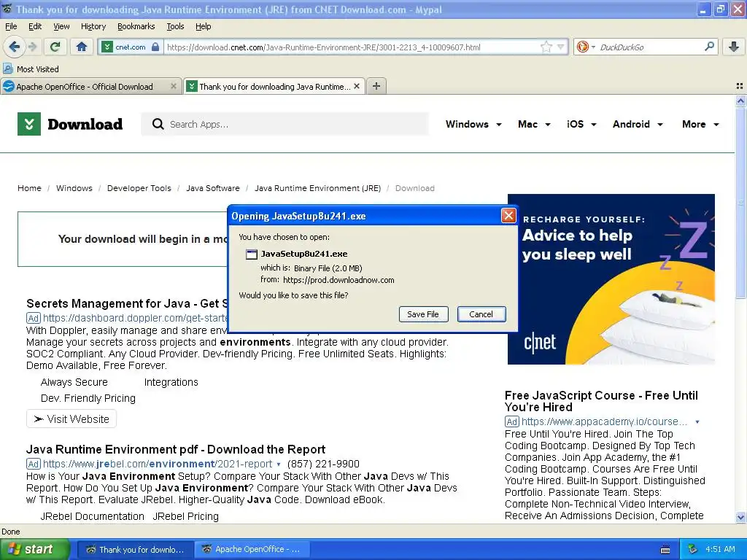Click the page scrollbar down arrow
Viewport: 747px width, 560px height.
[740, 517]
